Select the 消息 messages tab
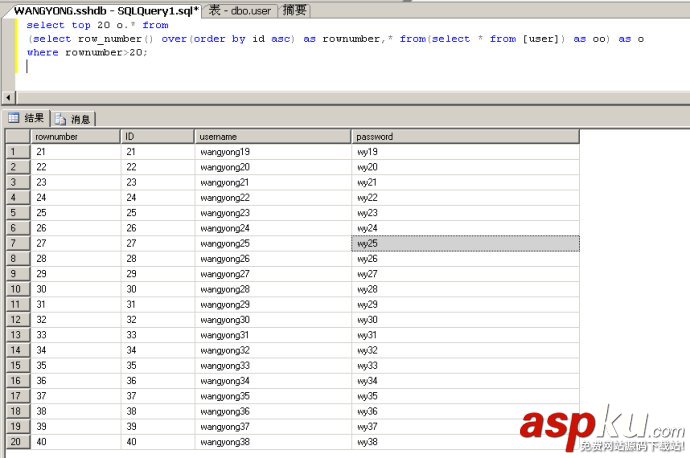Screen dimensions: 690x458 point(73,119)
